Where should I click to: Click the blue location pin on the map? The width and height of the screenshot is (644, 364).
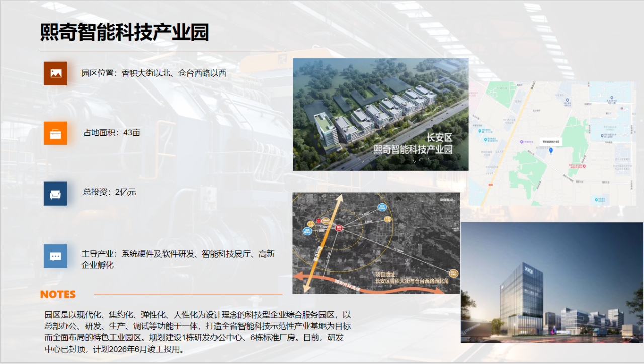click(x=551, y=150)
